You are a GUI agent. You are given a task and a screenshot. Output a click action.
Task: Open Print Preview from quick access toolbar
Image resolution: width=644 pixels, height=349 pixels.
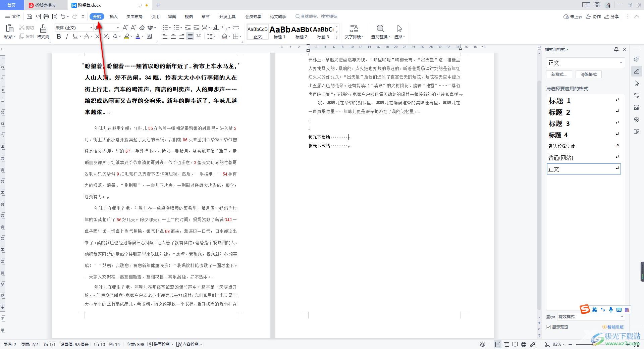click(x=55, y=16)
